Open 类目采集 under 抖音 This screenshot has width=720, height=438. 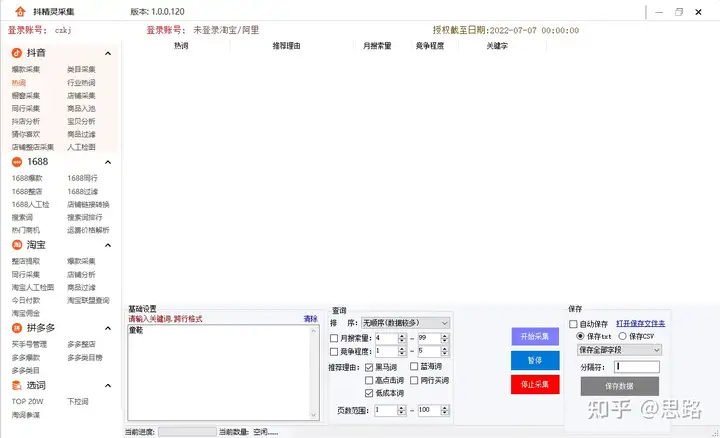[x=81, y=69]
